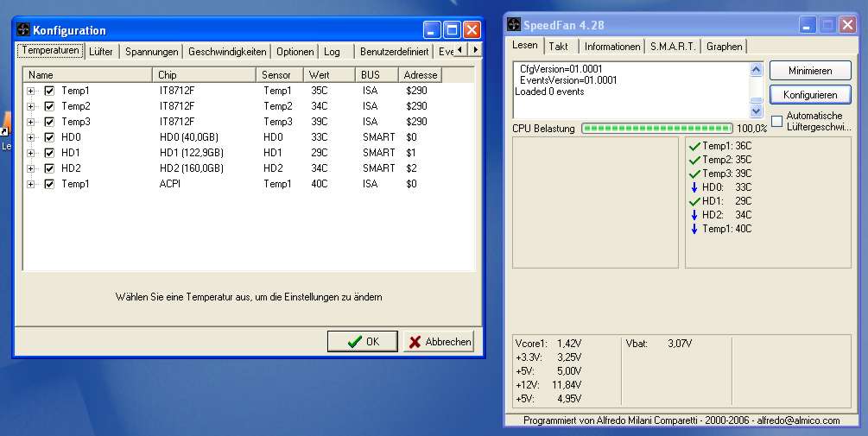This screenshot has width=868, height=436.
Task: Click the 'ACPI' chip cell
Action: click(170, 184)
